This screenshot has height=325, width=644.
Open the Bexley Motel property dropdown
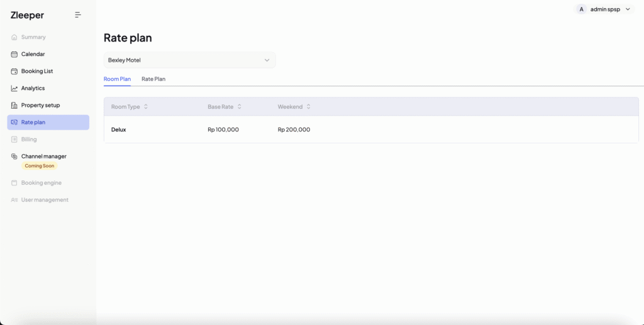tap(189, 60)
